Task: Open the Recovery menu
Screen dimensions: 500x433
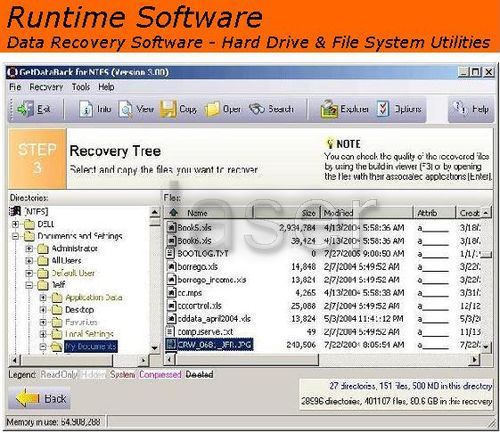Action: click(46, 87)
